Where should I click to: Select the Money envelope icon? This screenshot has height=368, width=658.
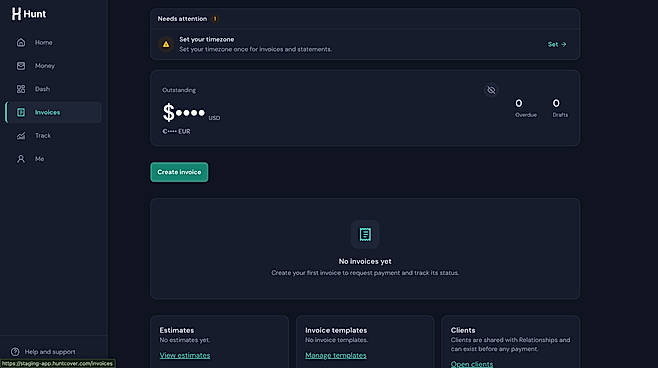click(21, 66)
